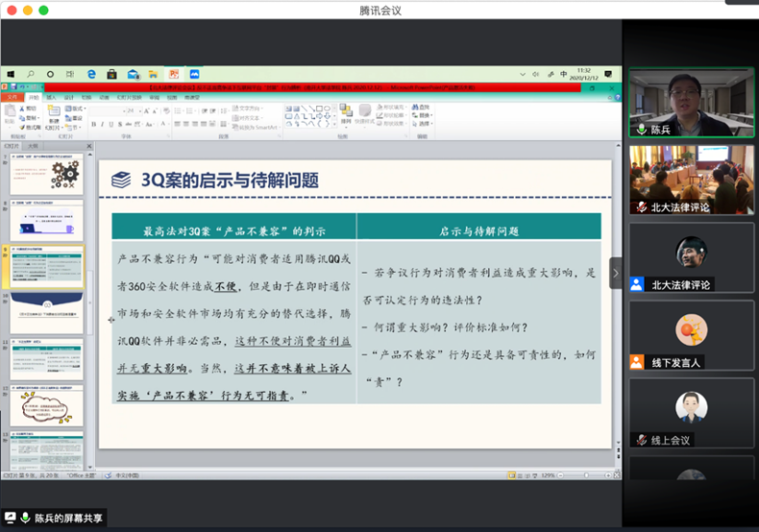Click the screen share icon beside 陈兵的屏幕共享

[11, 518]
